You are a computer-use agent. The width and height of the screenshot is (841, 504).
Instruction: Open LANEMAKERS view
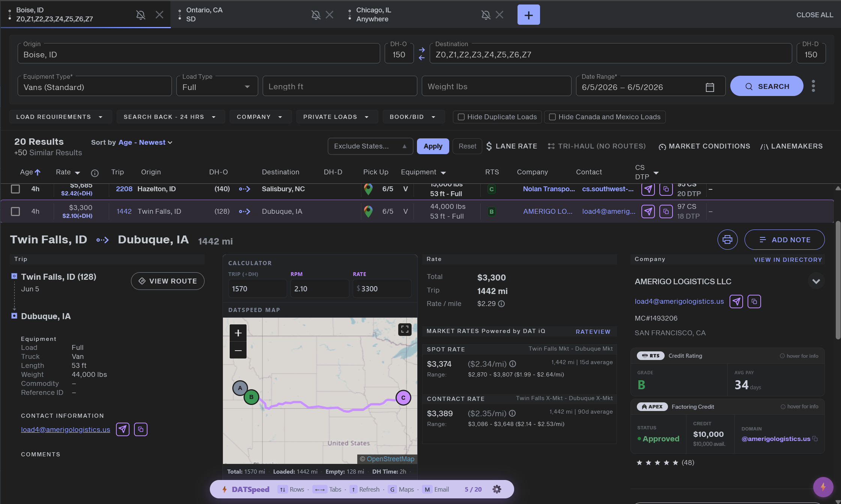pyautogui.click(x=791, y=146)
